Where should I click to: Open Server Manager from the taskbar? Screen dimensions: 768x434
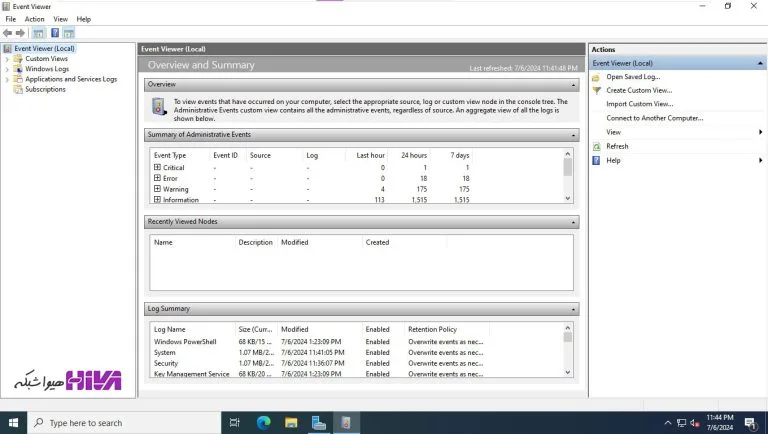[x=318, y=423]
